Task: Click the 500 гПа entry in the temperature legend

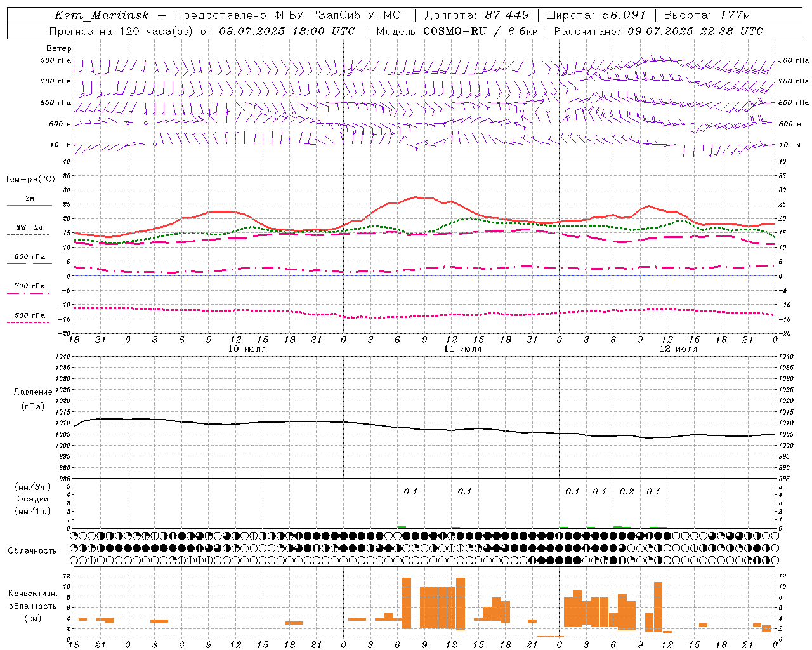Action: click(x=29, y=315)
